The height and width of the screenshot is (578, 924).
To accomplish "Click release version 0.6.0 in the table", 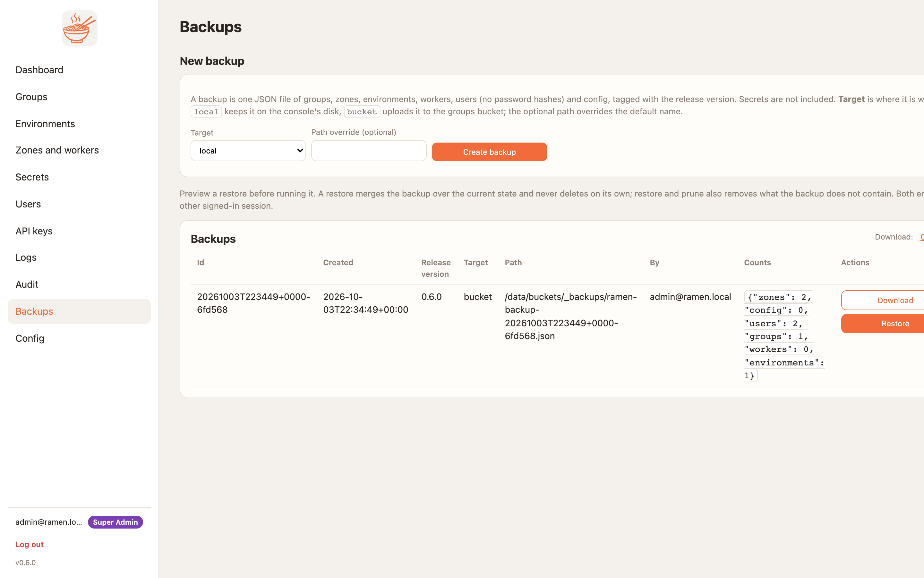I will [432, 297].
